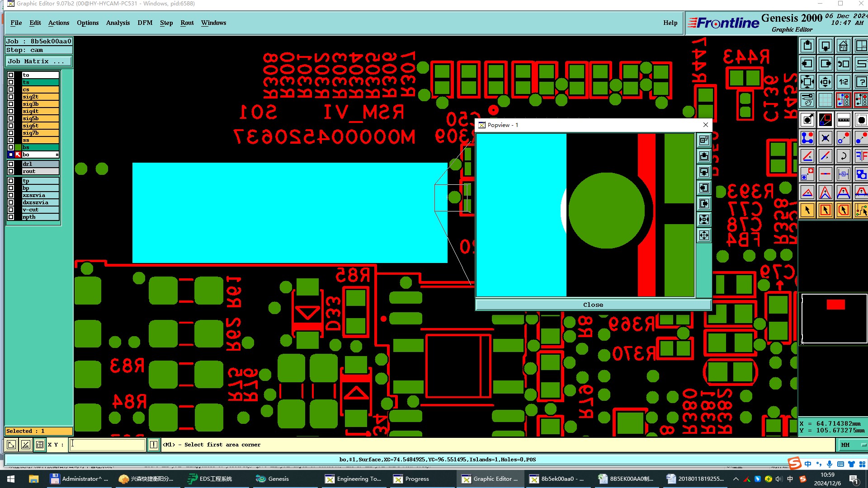
Task: Click the 1:2 scale icon
Action: 844,82
